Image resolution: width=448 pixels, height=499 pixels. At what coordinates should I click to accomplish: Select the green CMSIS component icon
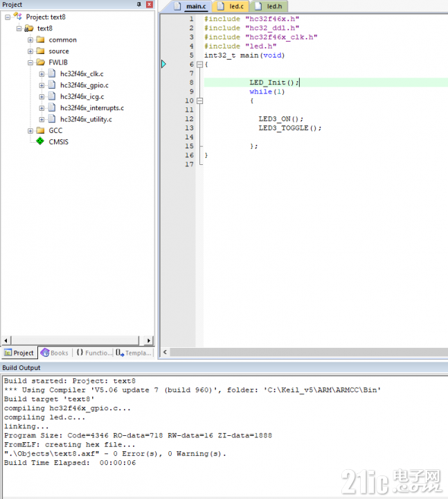click(x=40, y=141)
